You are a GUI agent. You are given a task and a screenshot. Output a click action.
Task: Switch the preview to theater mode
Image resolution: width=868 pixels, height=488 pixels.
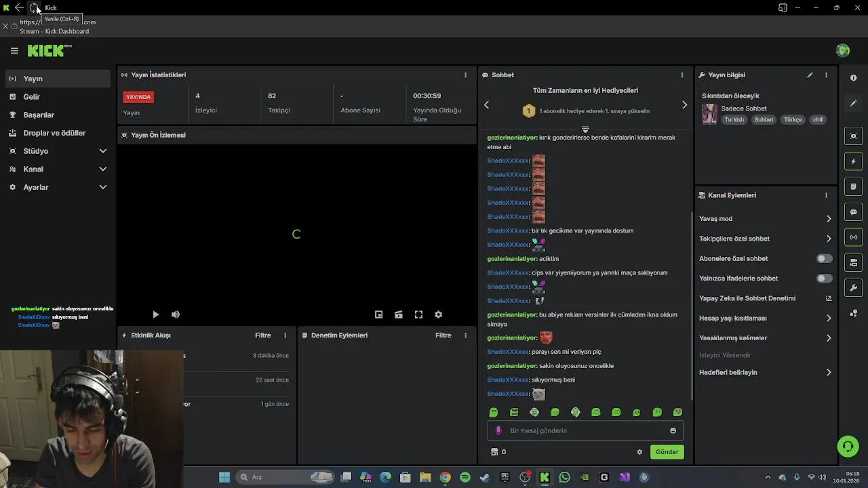click(x=399, y=314)
